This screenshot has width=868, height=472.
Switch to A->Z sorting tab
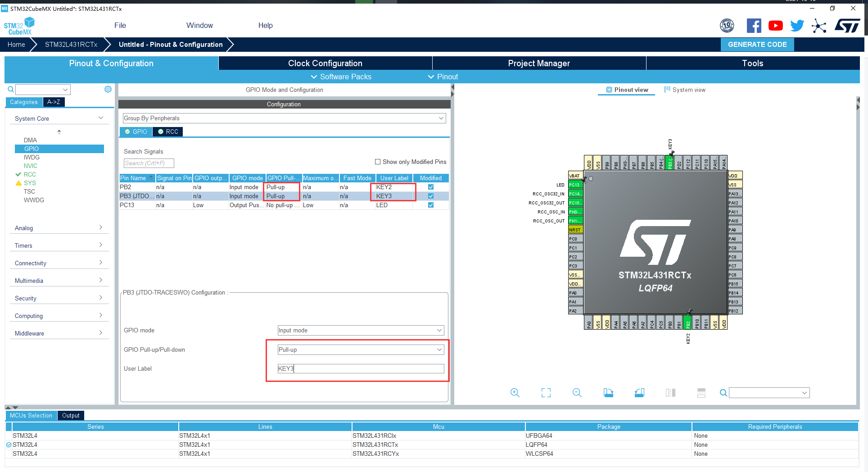coord(54,102)
